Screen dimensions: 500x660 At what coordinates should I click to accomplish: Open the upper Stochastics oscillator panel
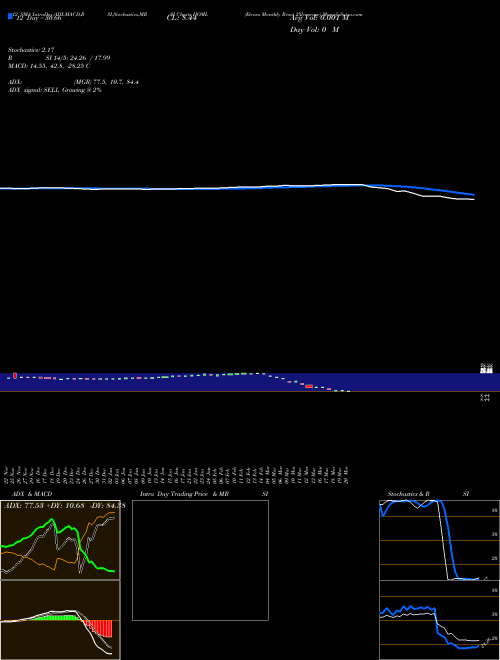pos(439,540)
